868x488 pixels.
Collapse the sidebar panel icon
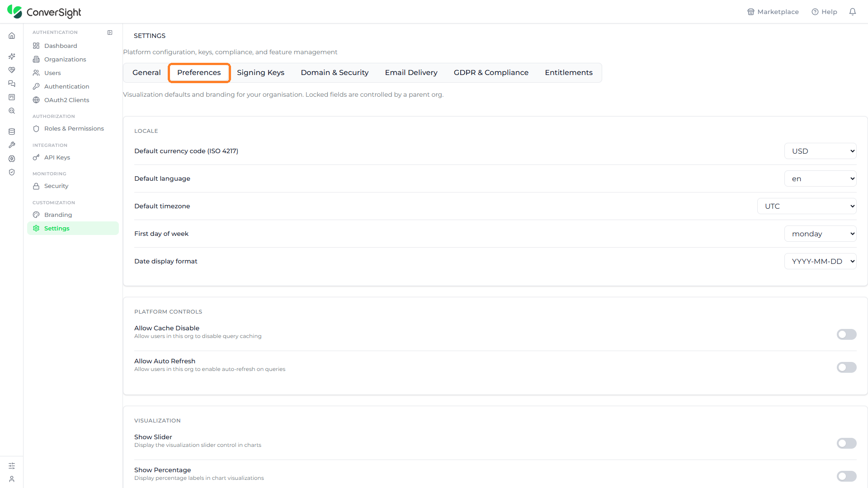pyautogui.click(x=110, y=33)
